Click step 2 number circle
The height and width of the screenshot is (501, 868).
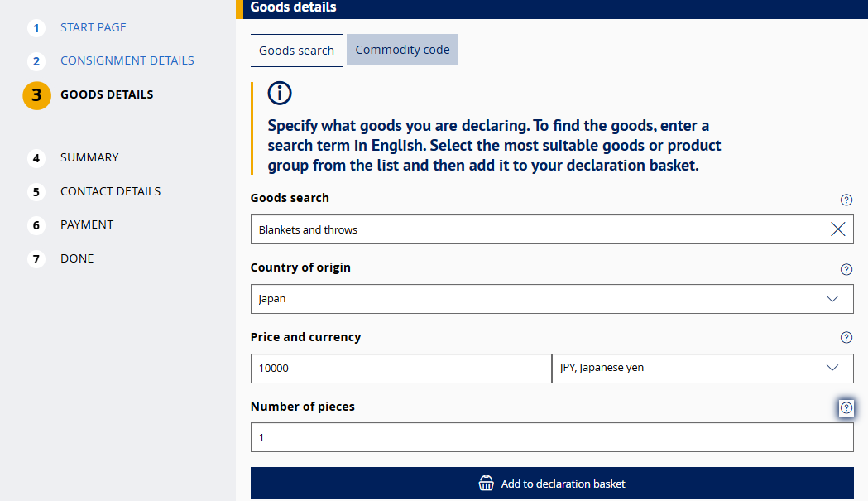point(36,61)
